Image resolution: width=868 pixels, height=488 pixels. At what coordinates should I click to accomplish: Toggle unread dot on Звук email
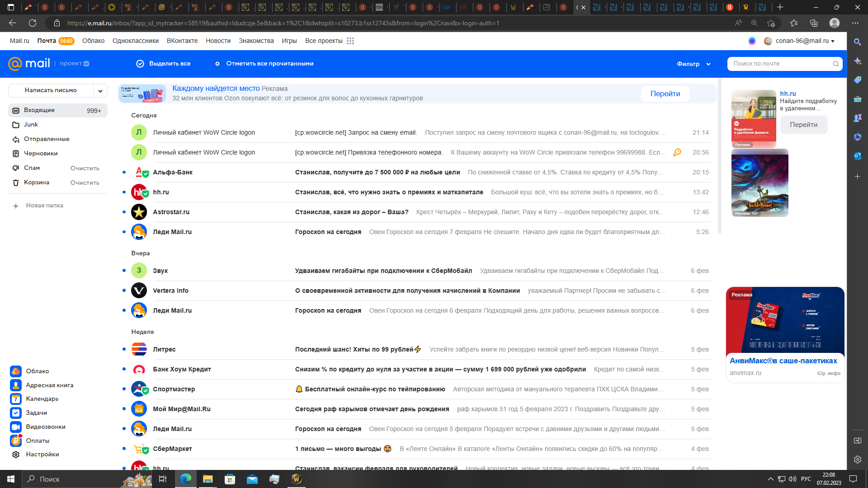tap(124, 271)
